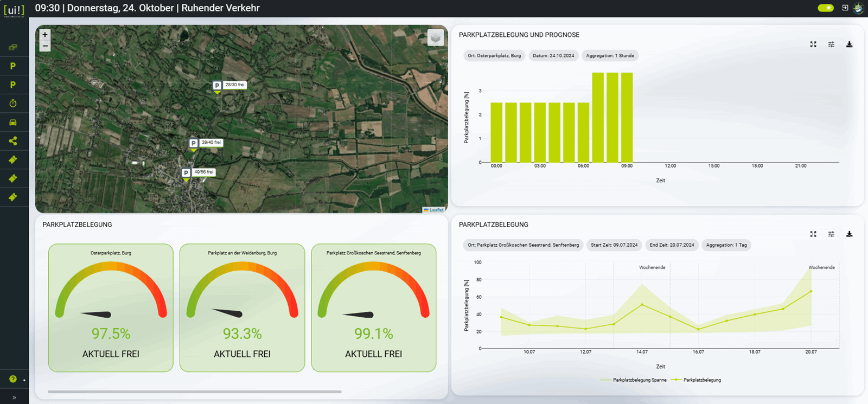Image resolution: width=868 pixels, height=404 pixels.
Task: Expand the sidebar with the double chevron
Action: (x=14, y=397)
